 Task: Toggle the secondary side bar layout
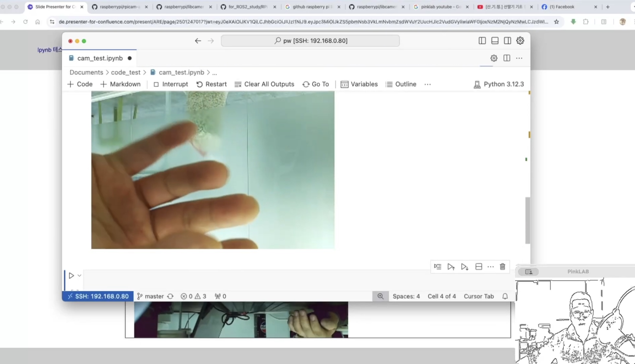tap(507, 41)
